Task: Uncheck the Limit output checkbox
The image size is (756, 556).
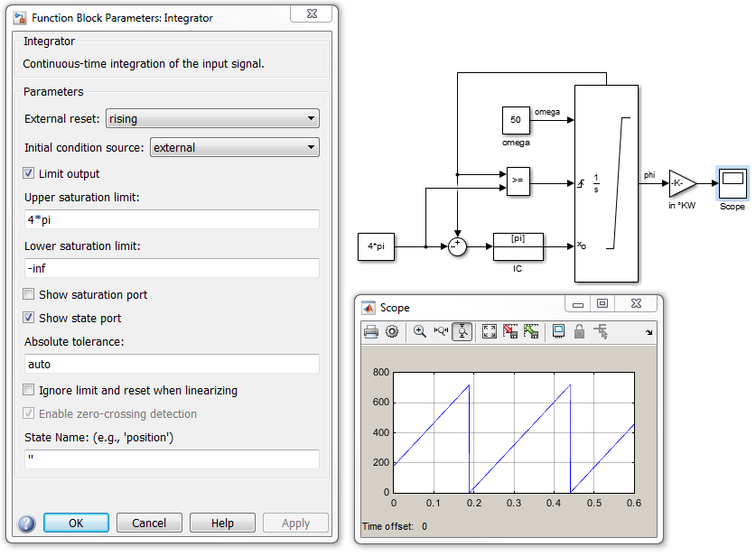Action: tap(30, 173)
